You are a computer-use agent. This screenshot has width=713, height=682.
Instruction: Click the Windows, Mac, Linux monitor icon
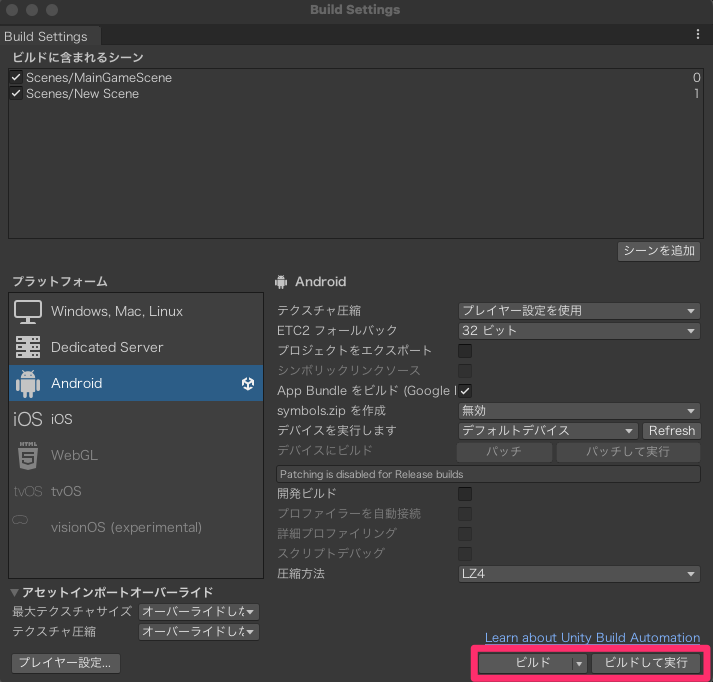tap(28, 312)
